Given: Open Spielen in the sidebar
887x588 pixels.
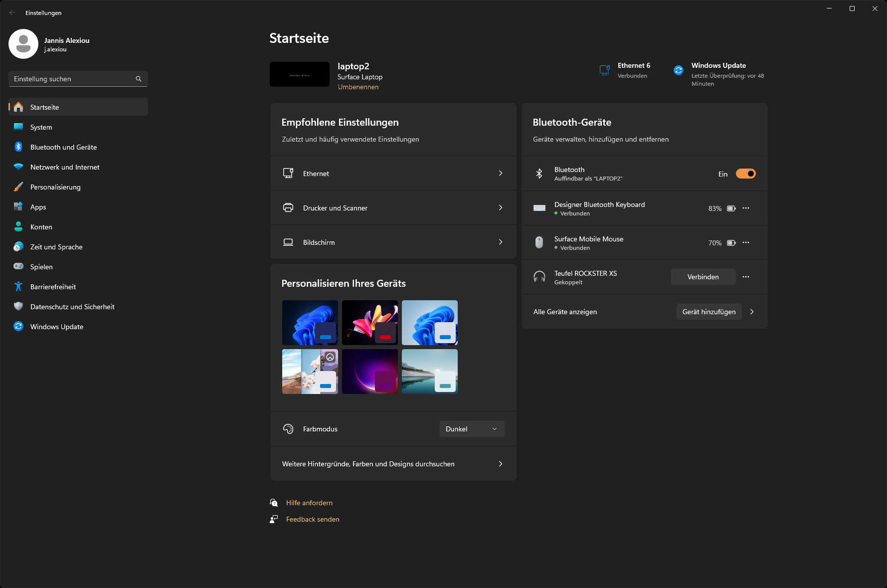Looking at the screenshot, I should pyautogui.click(x=78, y=267).
